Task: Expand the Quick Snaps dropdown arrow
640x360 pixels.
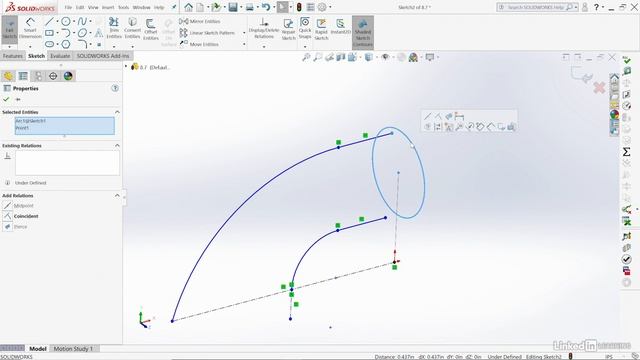Action: (305, 47)
